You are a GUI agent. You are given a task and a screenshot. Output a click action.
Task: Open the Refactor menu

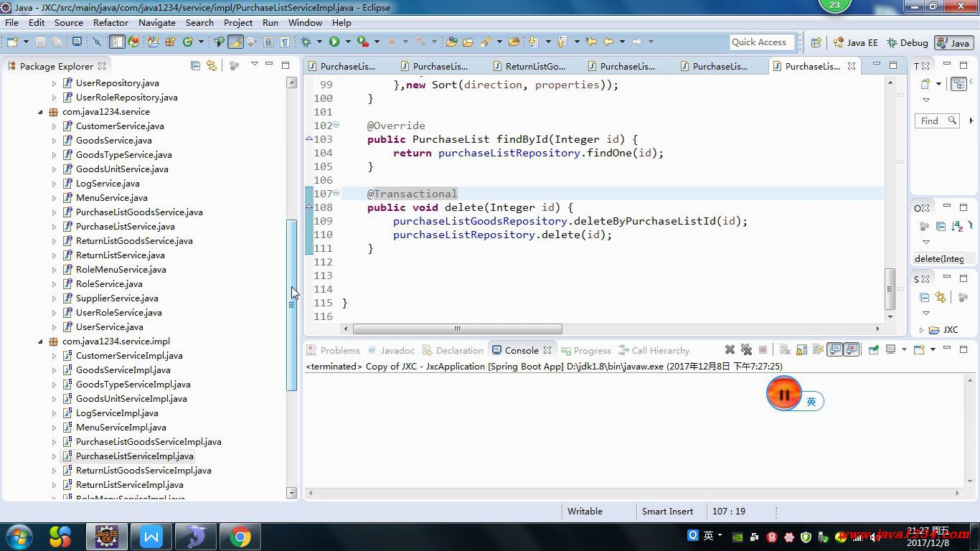(110, 22)
